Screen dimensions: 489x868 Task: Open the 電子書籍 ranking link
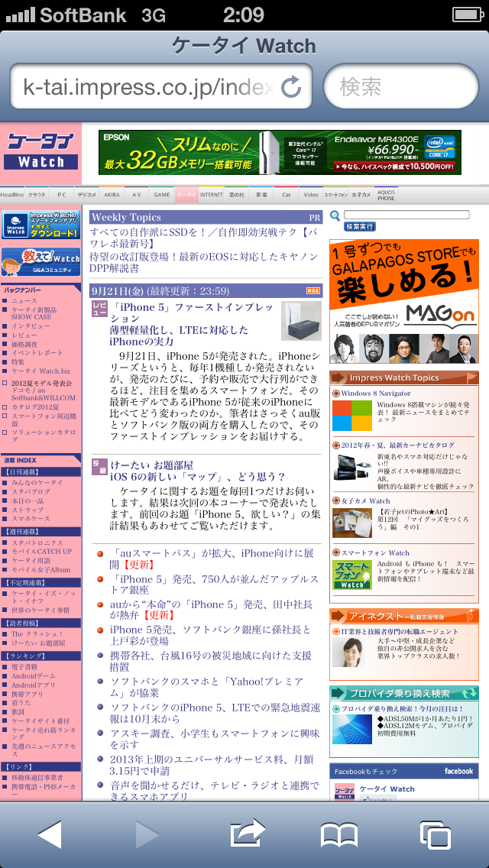(x=24, y=668)
